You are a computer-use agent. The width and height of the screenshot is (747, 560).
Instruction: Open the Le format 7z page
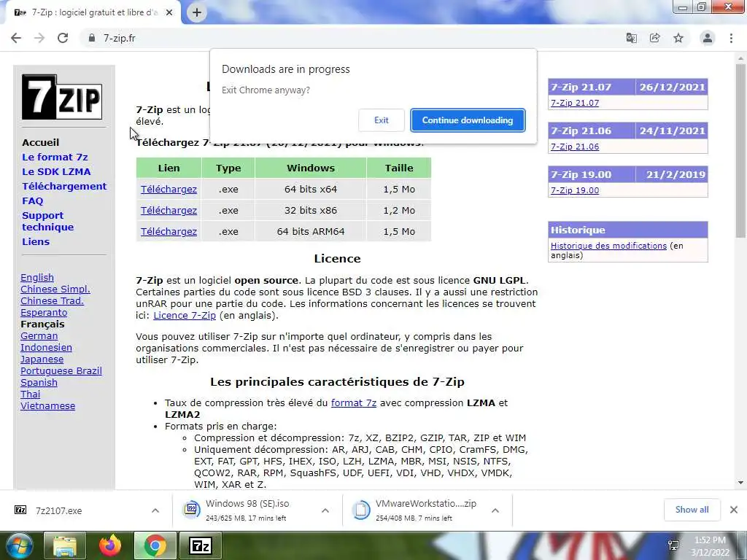coord(55,157)
